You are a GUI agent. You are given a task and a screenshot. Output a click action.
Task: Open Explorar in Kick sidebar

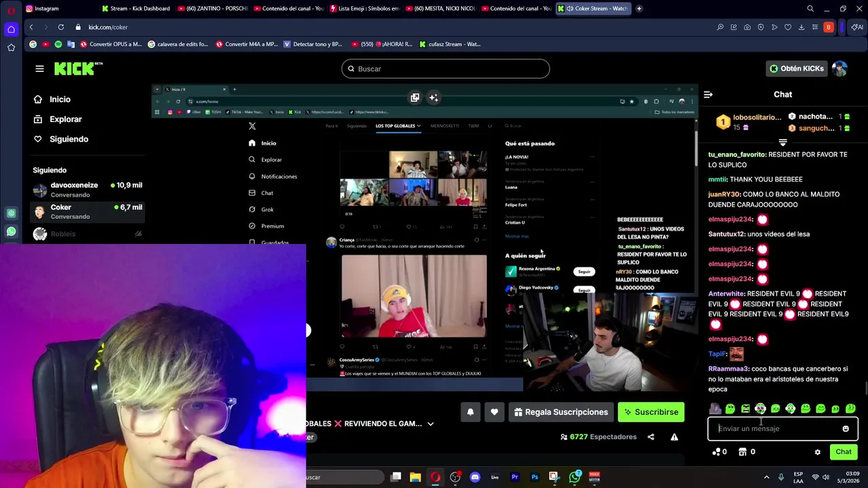click(x=65, y=119)
